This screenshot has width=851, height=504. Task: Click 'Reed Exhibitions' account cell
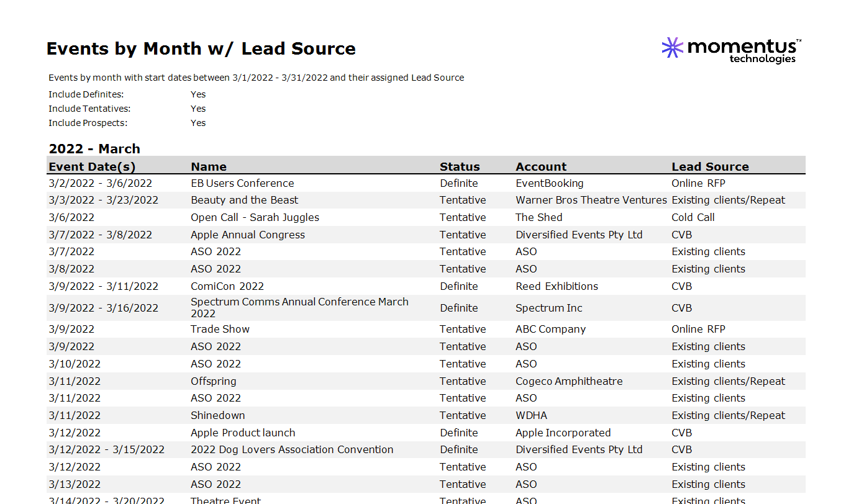pos(557,286)
